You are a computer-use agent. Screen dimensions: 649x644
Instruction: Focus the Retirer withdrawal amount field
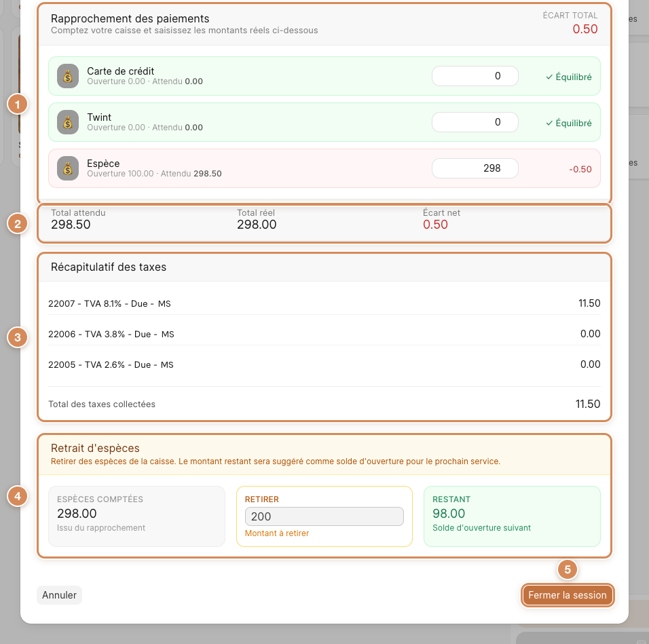(x=324, y=516)
